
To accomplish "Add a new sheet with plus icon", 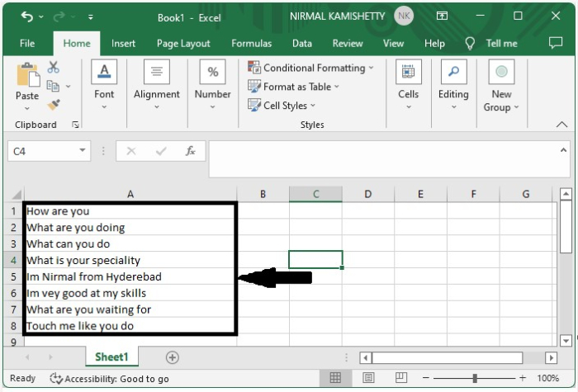I will (x=172, y=357).
